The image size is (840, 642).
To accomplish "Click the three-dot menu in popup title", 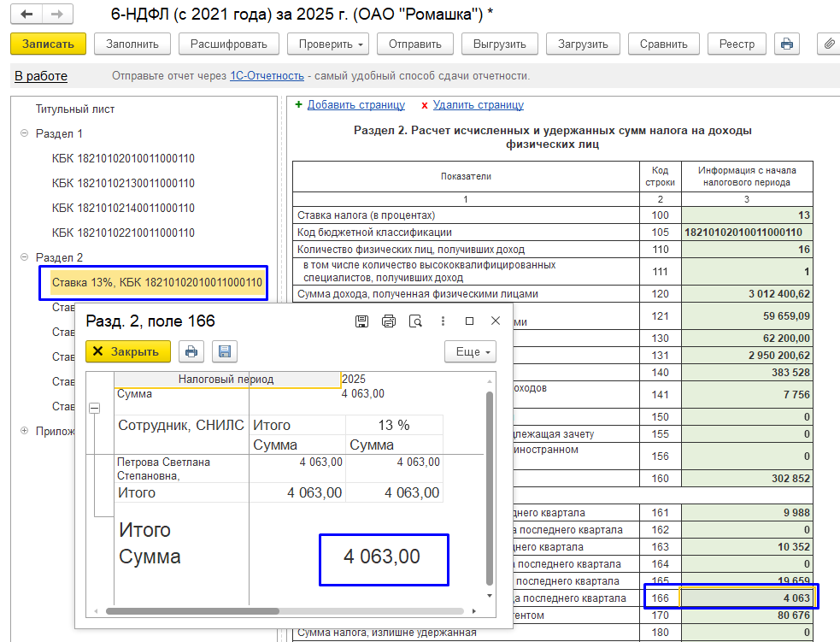I will pos(443,321).
